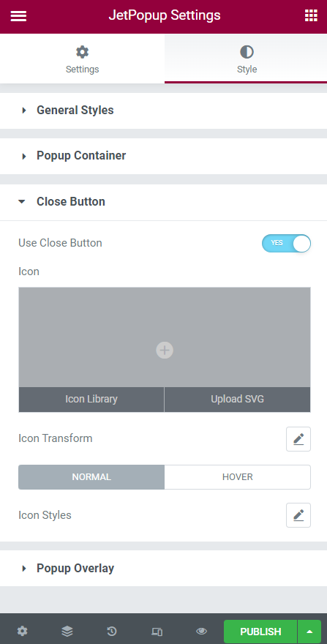Click the PUBLISH button
The width and height of the screenshot is (327, 644).
click(260, 632)
